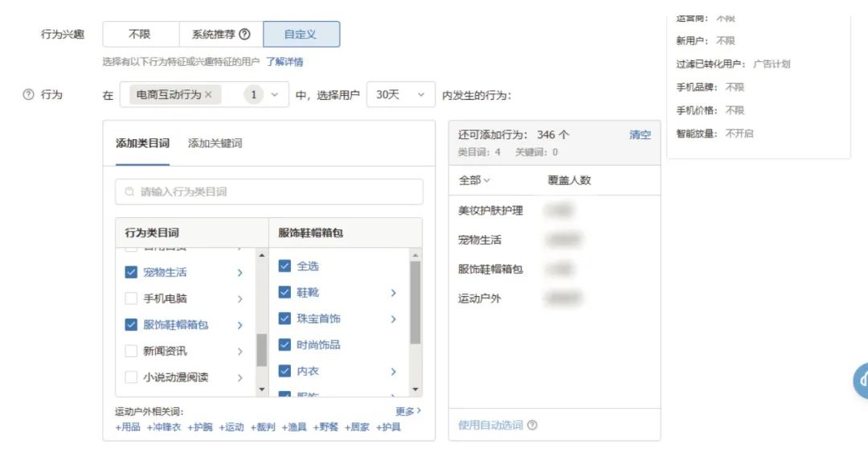Screen dimensions: 868x457
Task: Expand 新闻资讯 subcategories arrow
Action: tap(240, 351)
